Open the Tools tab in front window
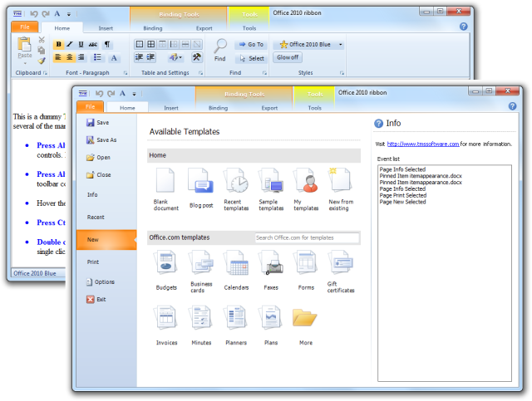Viewport: 532px width, 401px height. pyautogui.click(x=314, y=108)
